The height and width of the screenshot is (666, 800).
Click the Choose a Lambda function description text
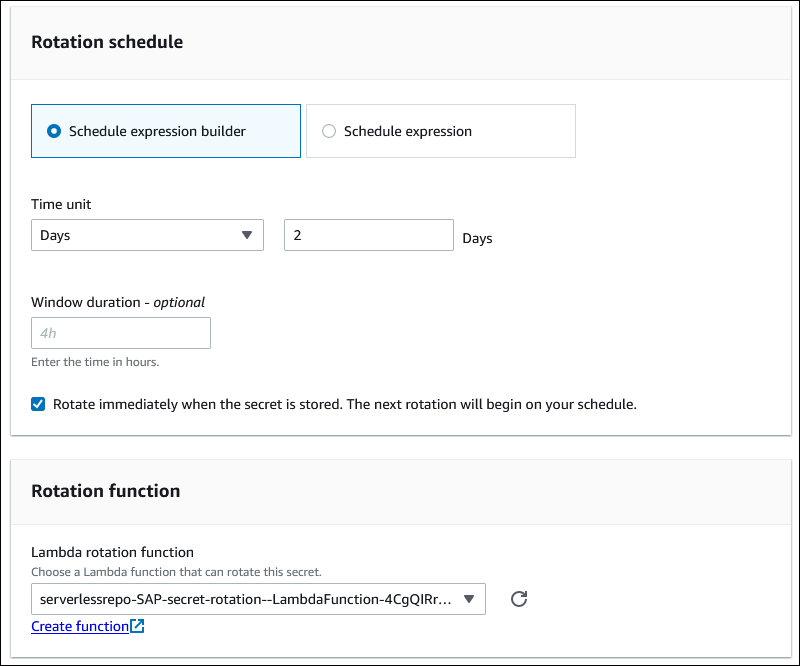[176, 571]
